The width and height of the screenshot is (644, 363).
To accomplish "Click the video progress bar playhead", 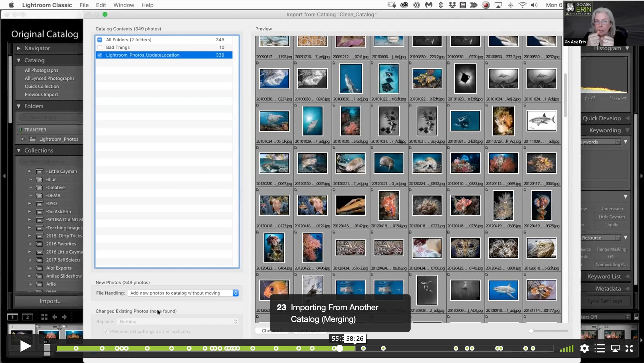I will pos(339,348).
